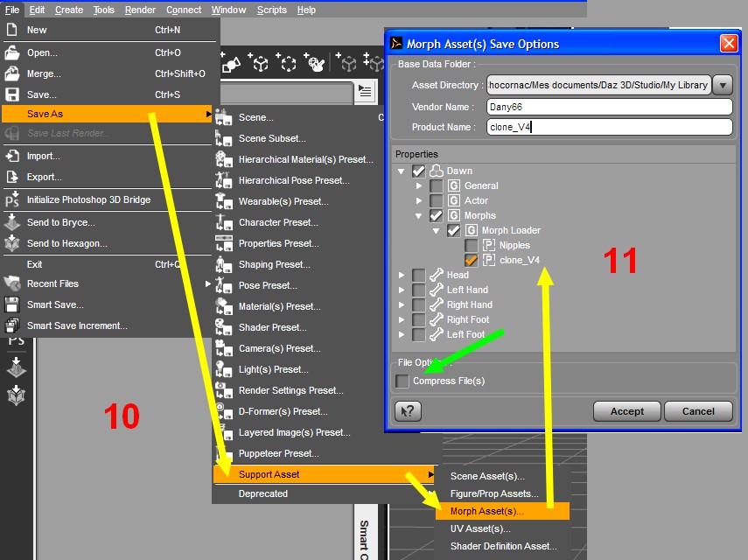Expand the Left Hand bone node

pos(402,290)
